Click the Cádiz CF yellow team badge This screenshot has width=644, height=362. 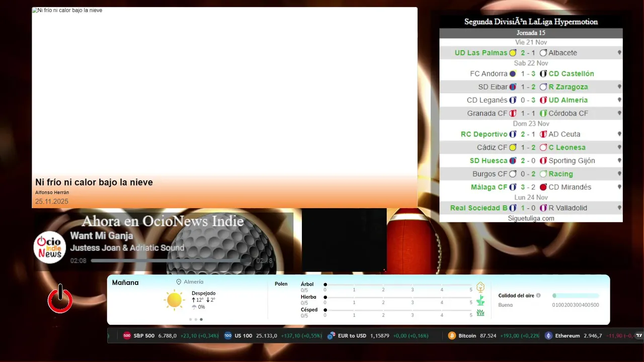pyautogui.click(x=513, y=148)
